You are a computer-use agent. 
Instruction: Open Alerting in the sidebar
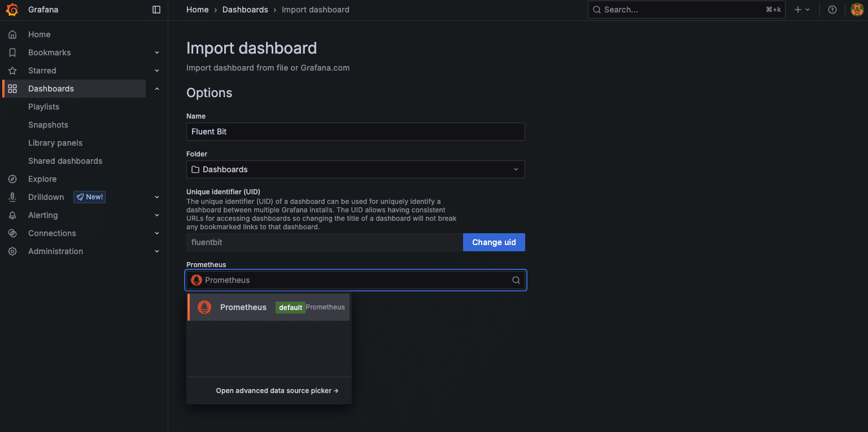(x=43, y=215)
